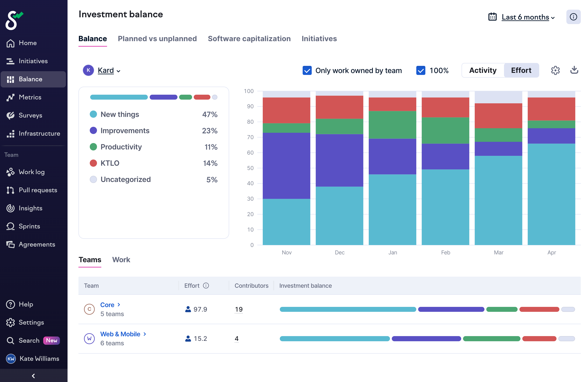Click the New things legend color dot

click(x=93, y=114)
